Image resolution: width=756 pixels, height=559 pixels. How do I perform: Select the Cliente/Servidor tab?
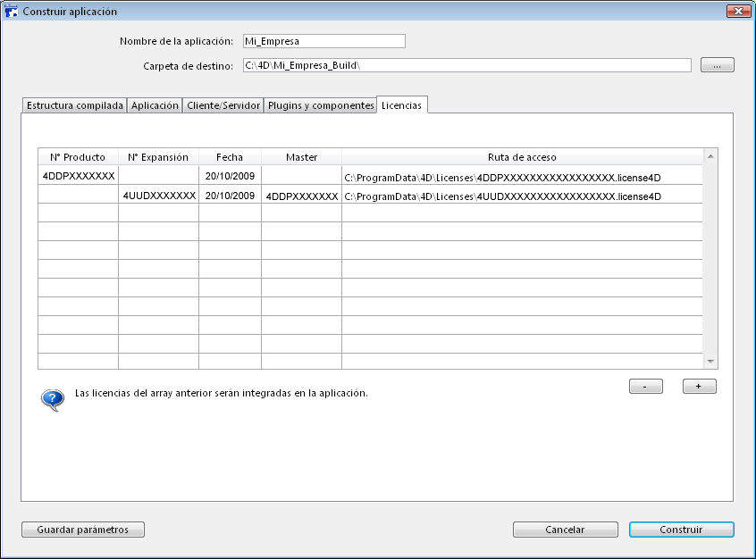223,105
